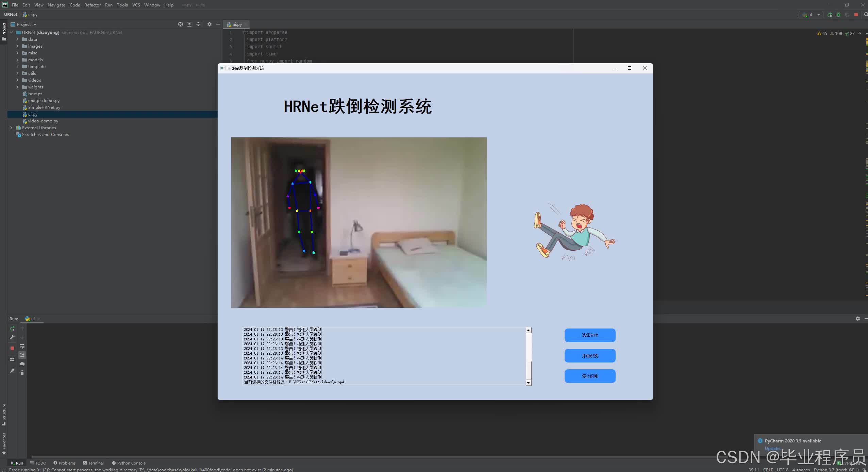Click the locate/select opened file icon
868x472 pixels.
coord(181,24)
